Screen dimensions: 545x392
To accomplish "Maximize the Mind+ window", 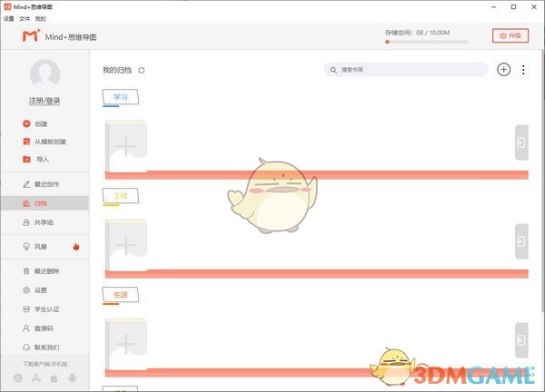I will pos(513,7).
